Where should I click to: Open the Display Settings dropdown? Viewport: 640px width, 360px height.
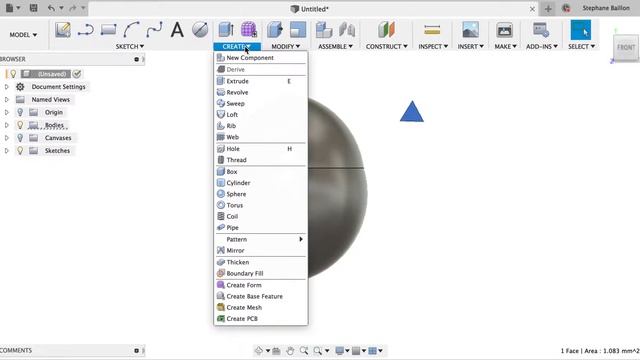(x=342, y=351)
